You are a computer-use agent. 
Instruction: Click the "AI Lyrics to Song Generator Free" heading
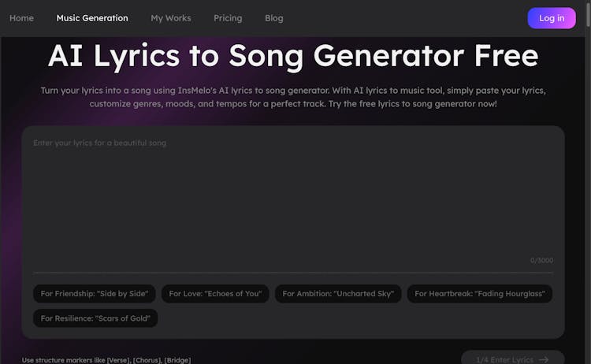pyautogui.click(x=293, y=56)
